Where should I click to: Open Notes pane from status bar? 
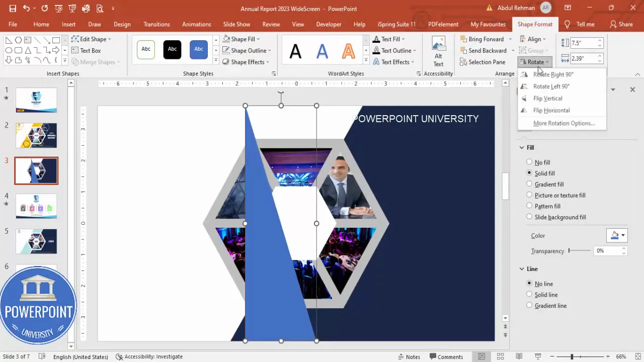click(409, 356)
